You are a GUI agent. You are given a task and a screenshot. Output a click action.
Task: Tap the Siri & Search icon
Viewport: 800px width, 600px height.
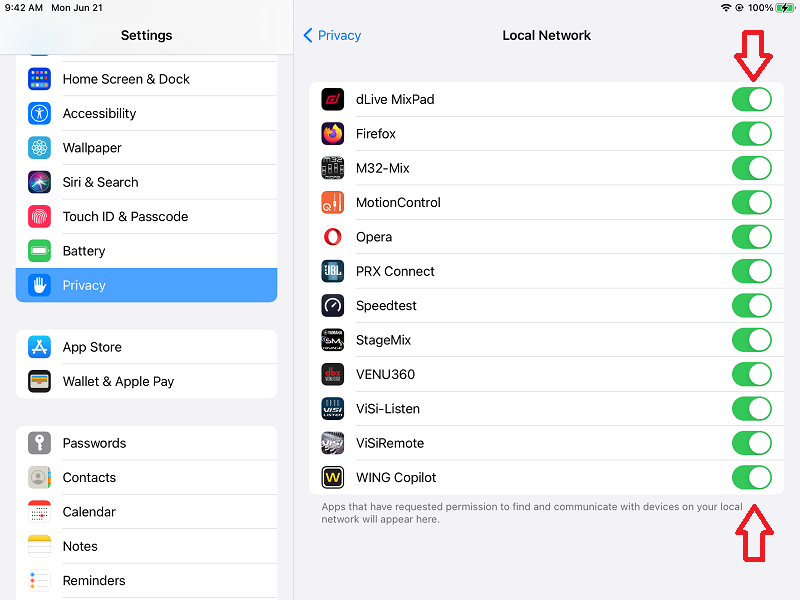pos(39,182)
